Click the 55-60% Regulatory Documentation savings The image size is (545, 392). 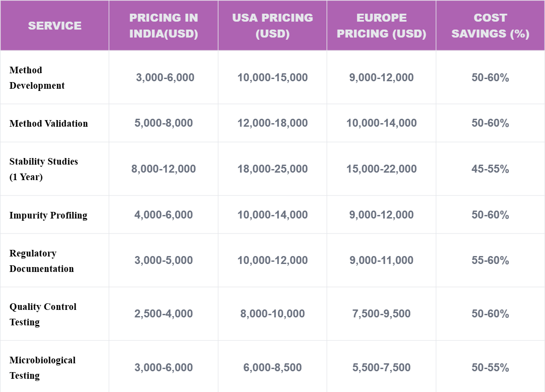pos(490,260)
